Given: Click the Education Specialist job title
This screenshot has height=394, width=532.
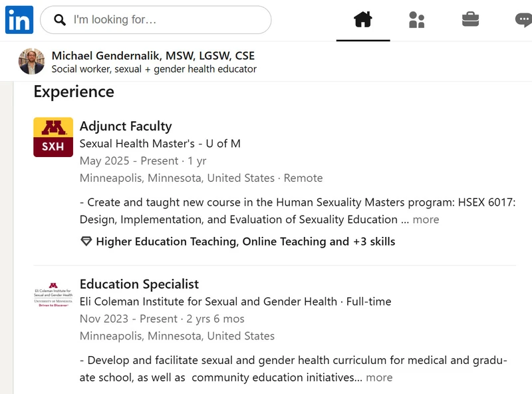Looking at the screenshot, I should tap(139, 284).
